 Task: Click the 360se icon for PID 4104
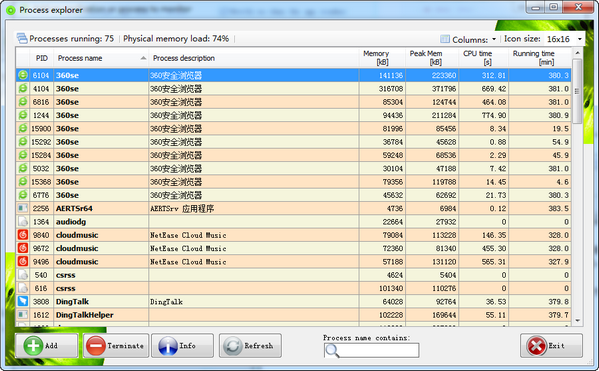[x=23, y=88]
